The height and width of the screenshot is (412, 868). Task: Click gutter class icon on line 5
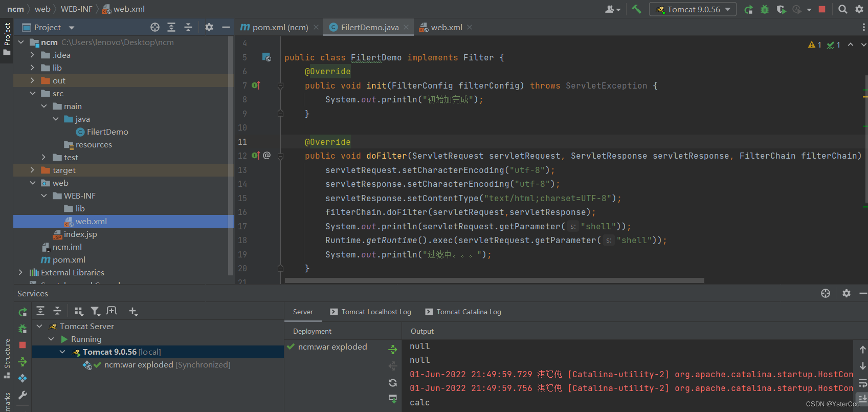coord(266,57)
